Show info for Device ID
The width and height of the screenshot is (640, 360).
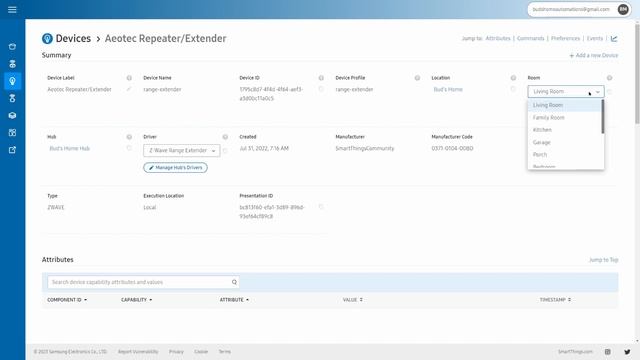coord(321,78)
